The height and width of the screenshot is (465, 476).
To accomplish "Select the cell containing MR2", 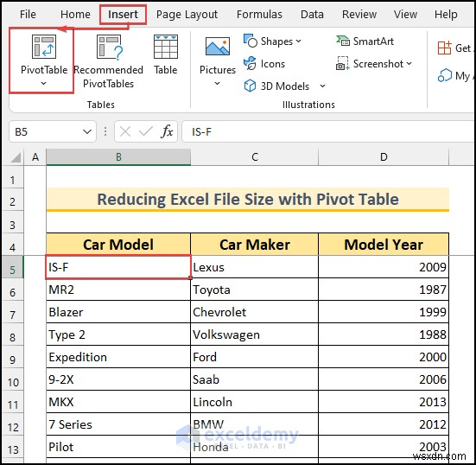I will (118, 290).
